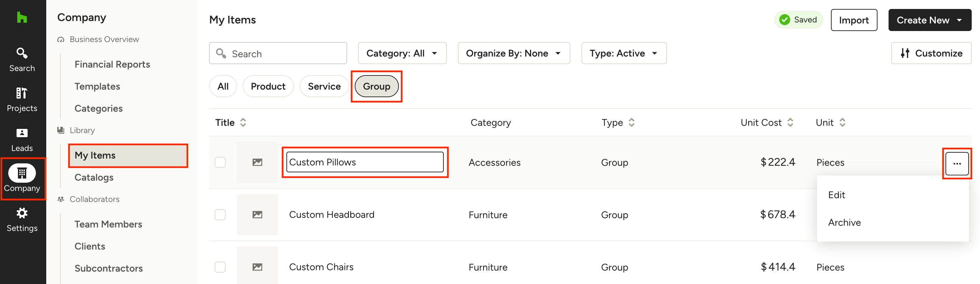Screen dimensions: 980x284
Task: Sort items by Unit Cost arrows
Action: (790, 122)
